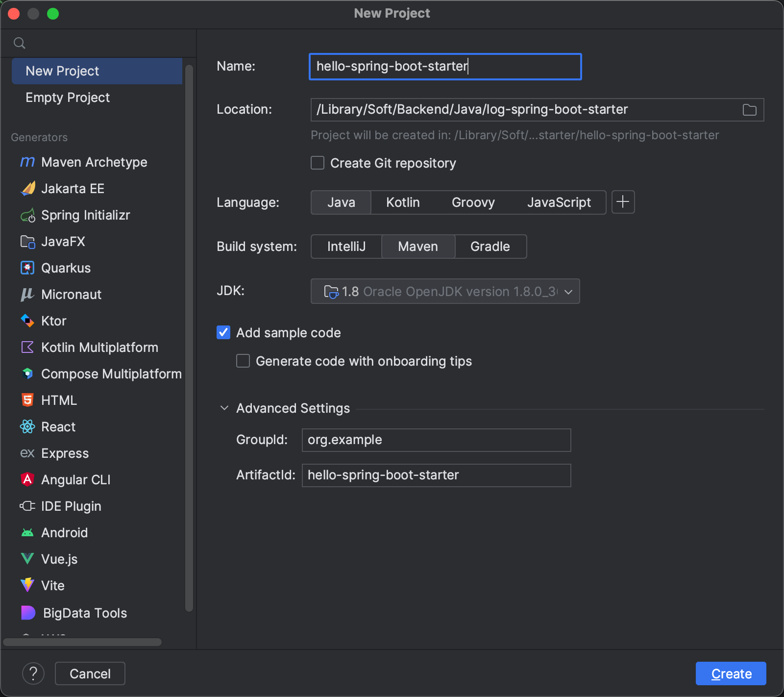Select Groovy language option
This screenshot has height=697, width=784.
pyautogui.click(x=473, y=202)
